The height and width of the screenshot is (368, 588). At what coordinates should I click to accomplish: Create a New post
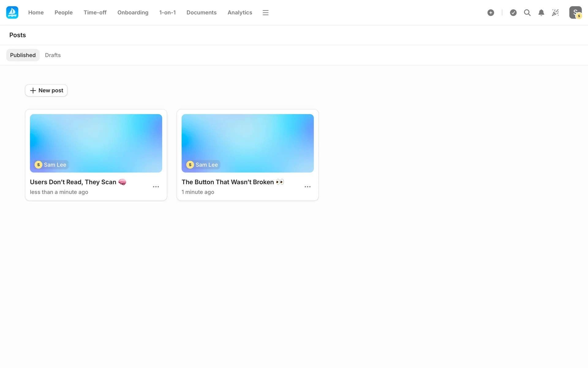click(46, 90)
